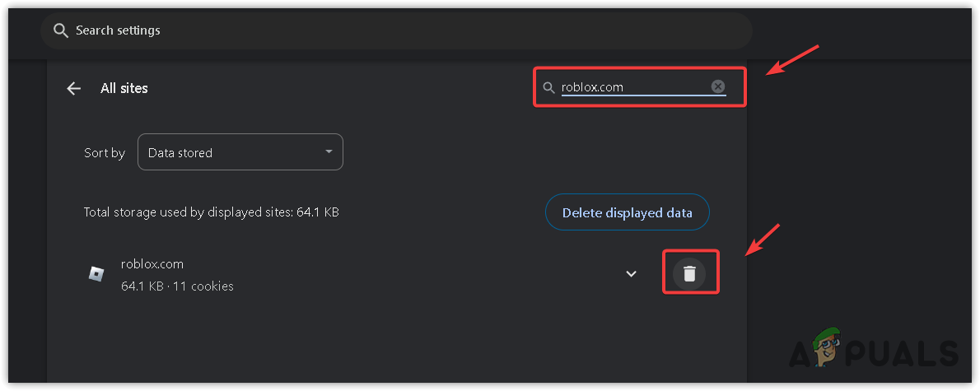This screenshot has width=980, height=391.
Task: Select the roblox.com site entry
Action: [152, 264]
